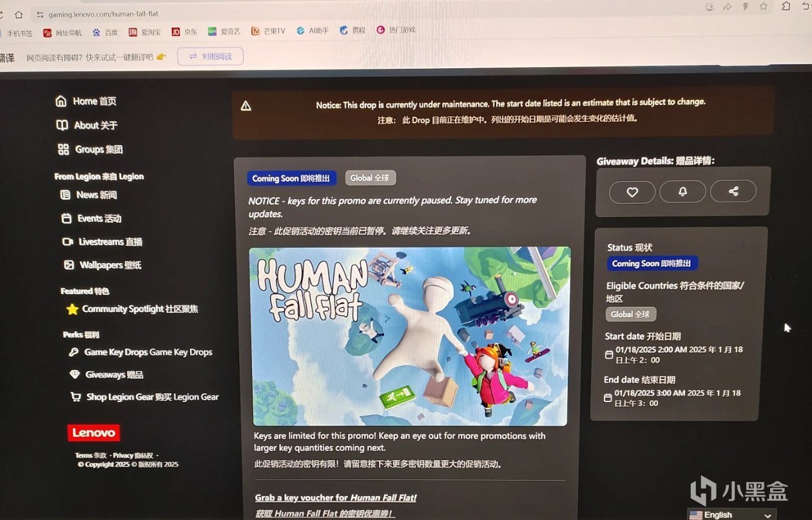Image resolution: width=812 pixels, height=520 pixels.
Task: Click the maintenance notice warning triangle icon
Action: [x=246, y=106]
